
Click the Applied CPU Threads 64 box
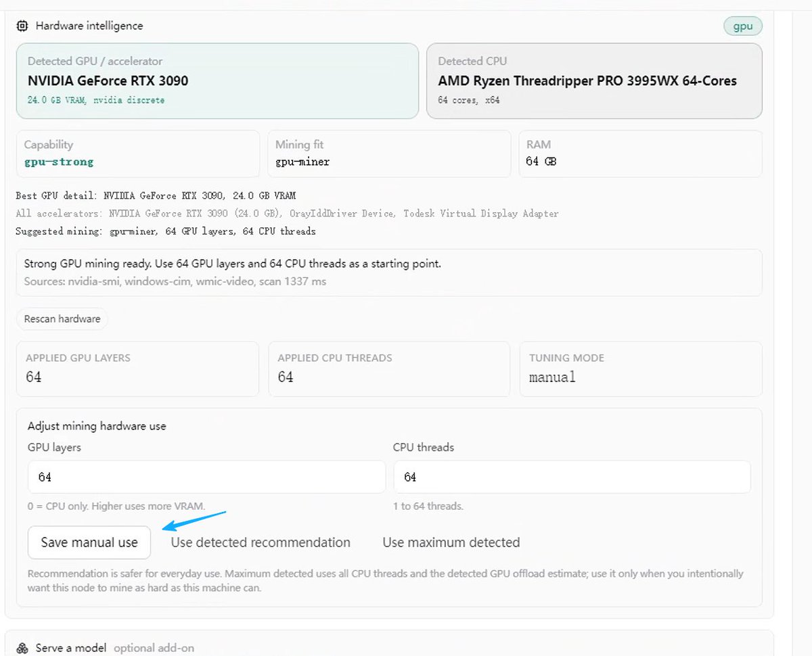pos(389,369)
